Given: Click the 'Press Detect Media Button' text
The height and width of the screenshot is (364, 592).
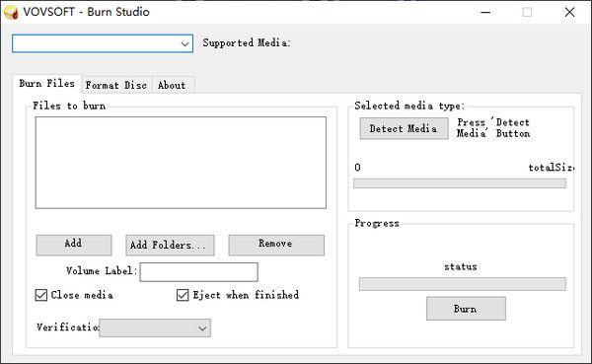Looking at the screenshot, I should [493, 127].
